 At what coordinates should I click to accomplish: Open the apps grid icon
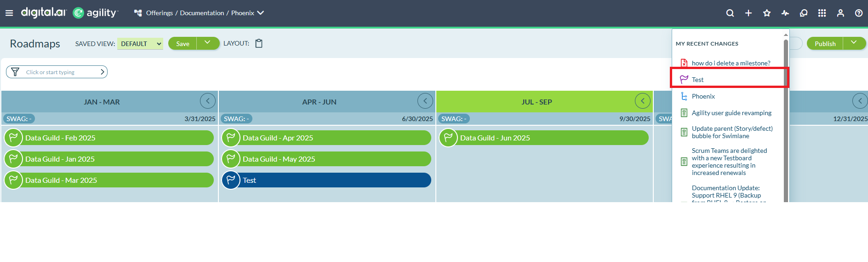[822, 13]
